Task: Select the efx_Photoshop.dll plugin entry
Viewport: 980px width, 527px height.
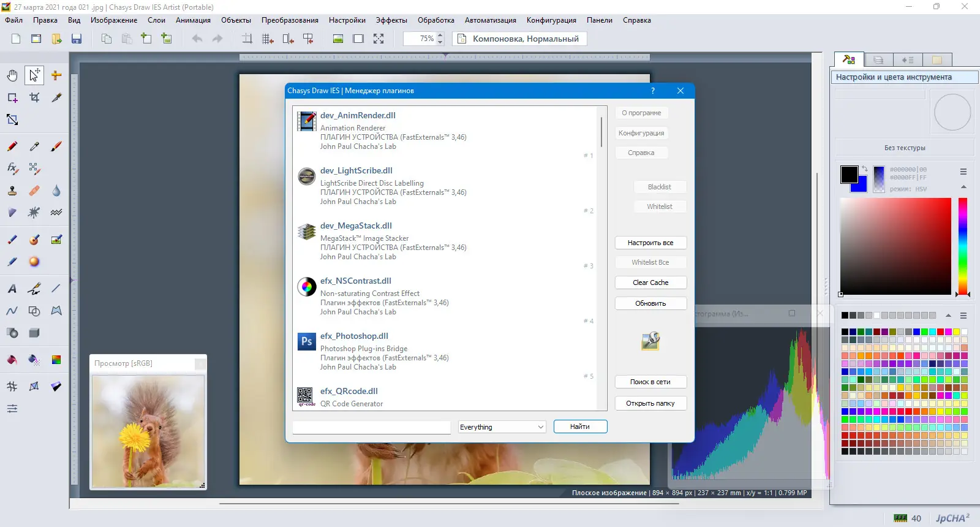Action: point(445,354)
